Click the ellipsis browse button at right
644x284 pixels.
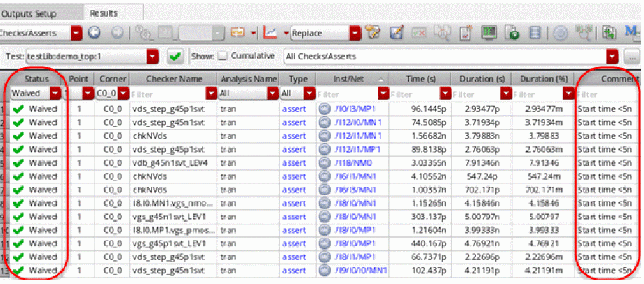(631, 57)
